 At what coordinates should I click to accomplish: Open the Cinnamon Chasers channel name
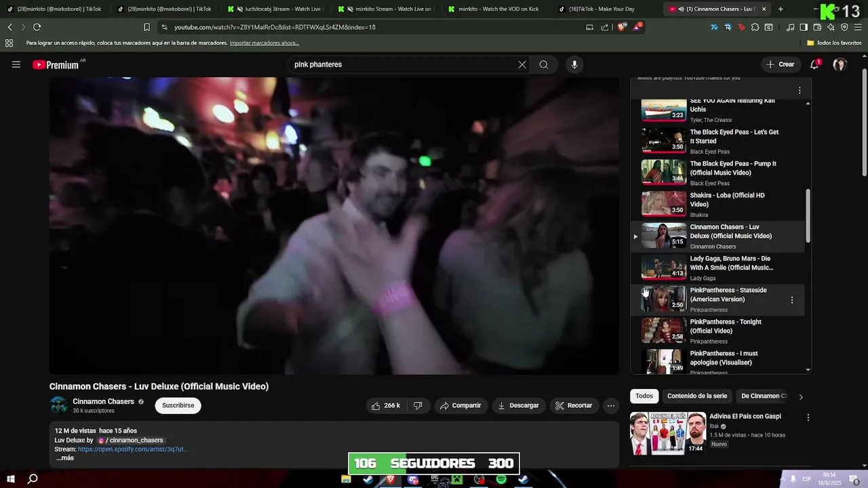(103, 401)
